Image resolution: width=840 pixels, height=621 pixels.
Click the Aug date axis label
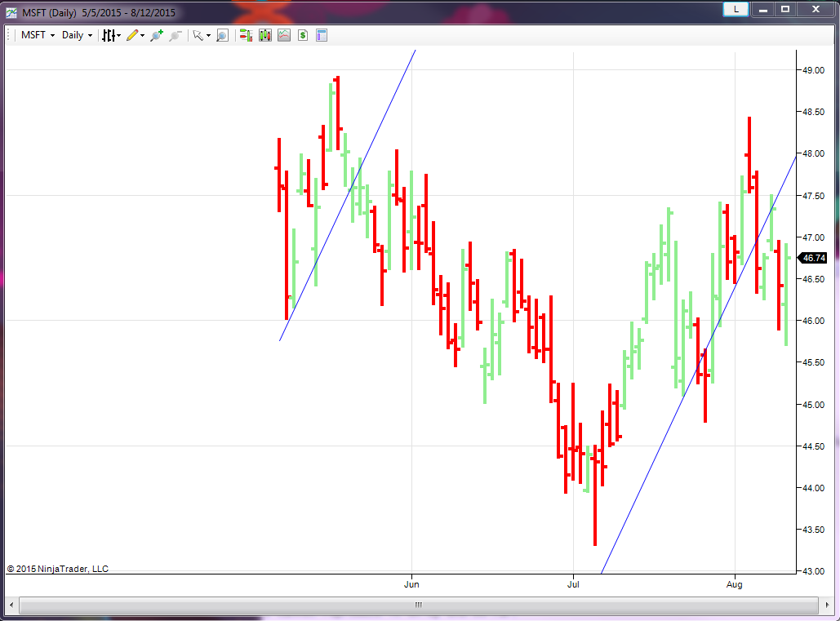point(735,584)
